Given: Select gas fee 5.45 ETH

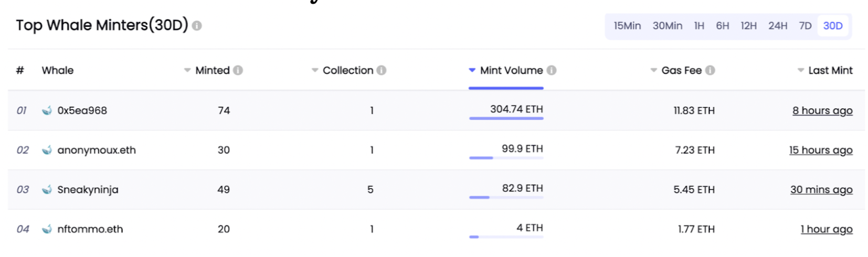Looking at the screenshot, I should click(694, 190).
